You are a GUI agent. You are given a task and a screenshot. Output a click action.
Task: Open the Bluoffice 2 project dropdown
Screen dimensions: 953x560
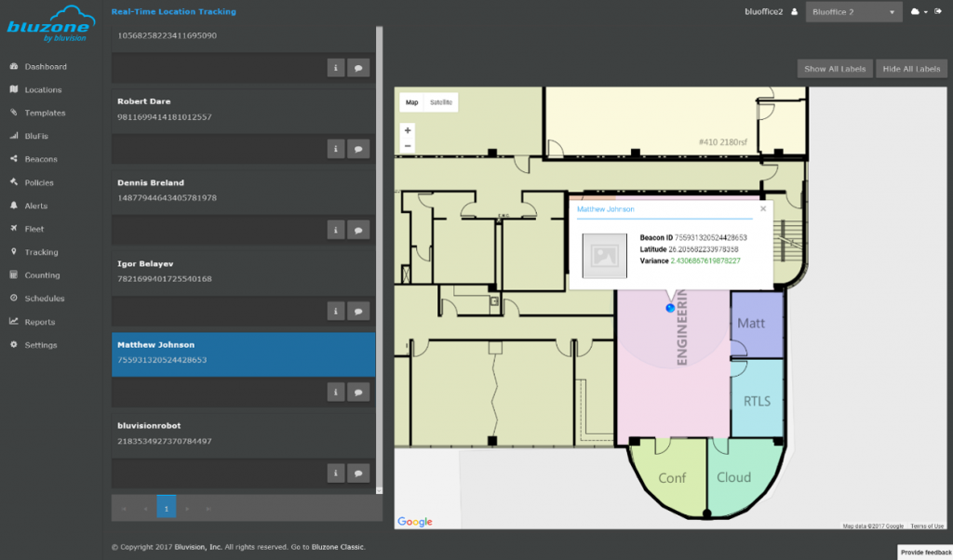(853, 12)
